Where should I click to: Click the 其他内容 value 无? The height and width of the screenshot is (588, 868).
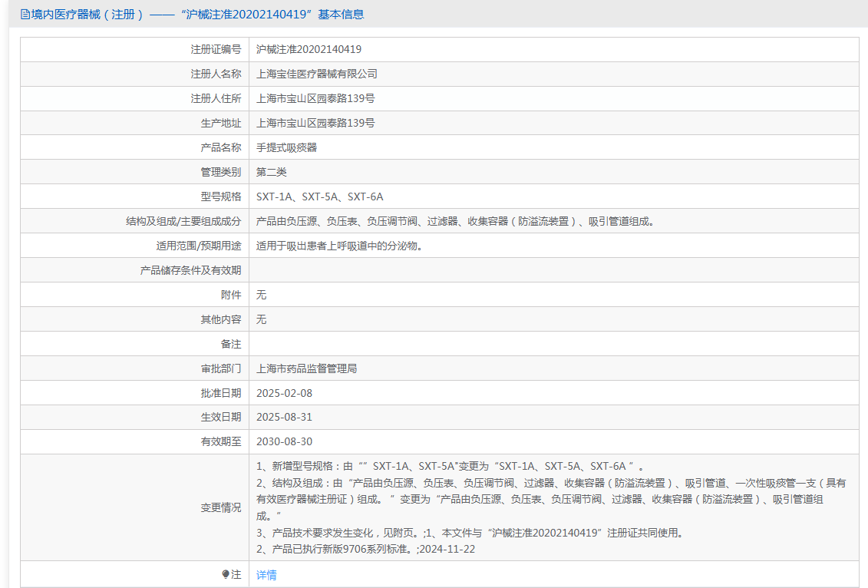[x=261, y=319]
